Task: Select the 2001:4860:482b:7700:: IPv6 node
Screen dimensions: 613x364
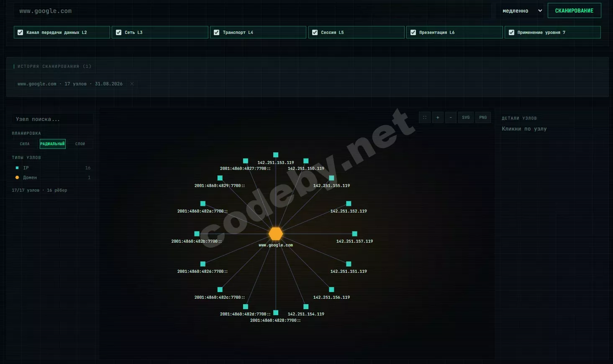Action: pyautogui.click(x=197, y=234)
